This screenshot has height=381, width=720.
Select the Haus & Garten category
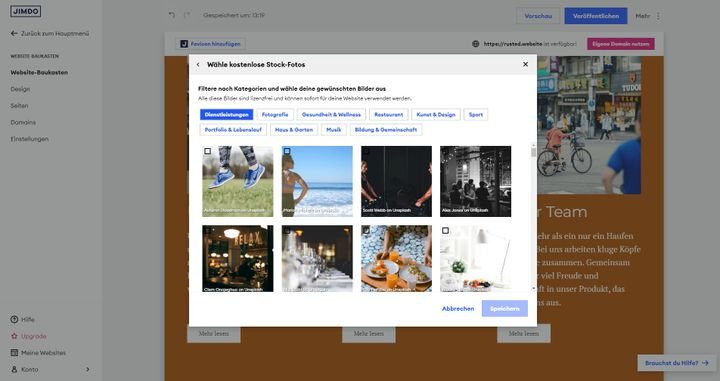coord(294,130)
